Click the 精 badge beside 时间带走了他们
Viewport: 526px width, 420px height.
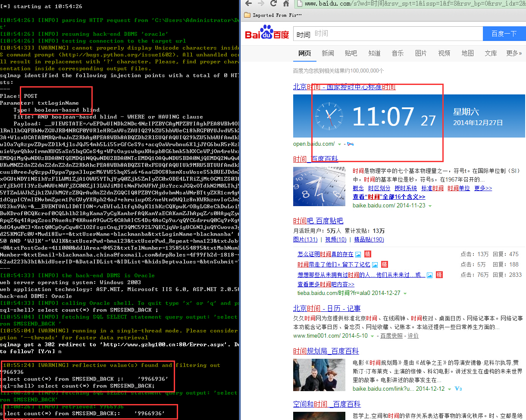point(385,264)
